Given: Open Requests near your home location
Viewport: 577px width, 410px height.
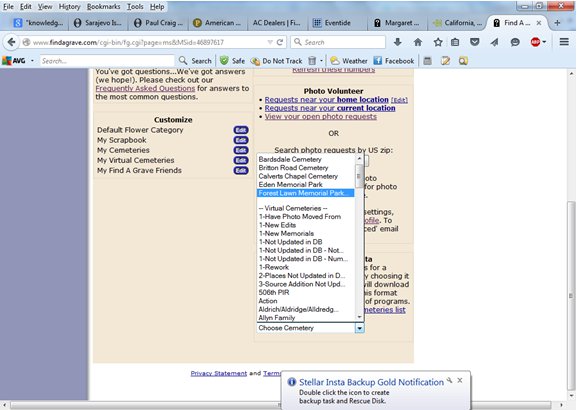Looking at the screenshot, I should (x=326, y=100).
